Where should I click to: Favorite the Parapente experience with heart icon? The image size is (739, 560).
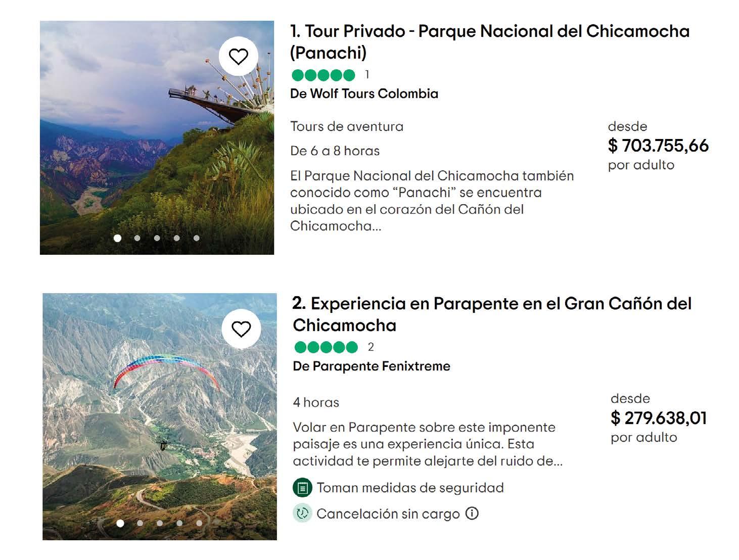241,329
